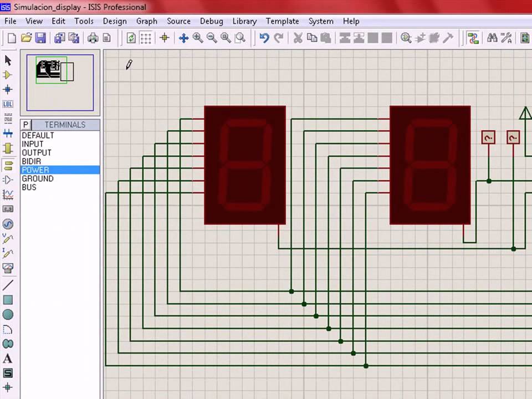Select the Terminals Mode tool
Viewport: 532px width, 399px height.
click(8, 165)
